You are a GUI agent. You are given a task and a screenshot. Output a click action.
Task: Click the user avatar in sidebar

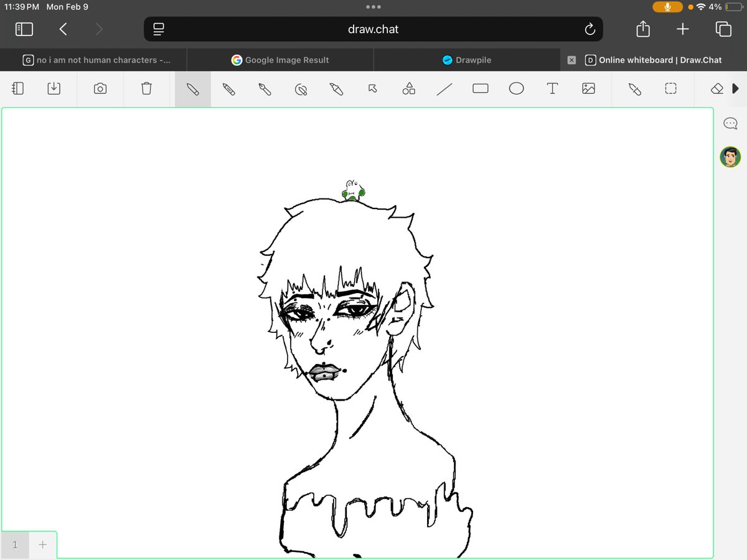(x=730, y=157)
